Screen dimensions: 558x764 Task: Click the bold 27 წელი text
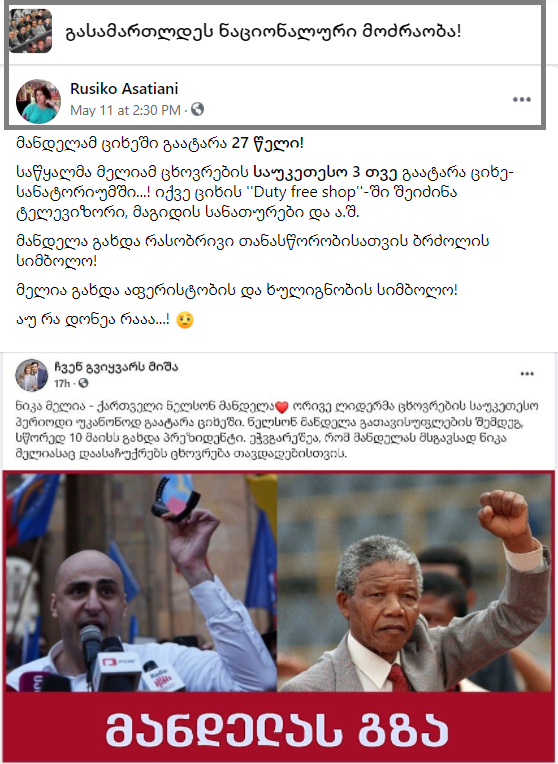click(x=267, y=143)
